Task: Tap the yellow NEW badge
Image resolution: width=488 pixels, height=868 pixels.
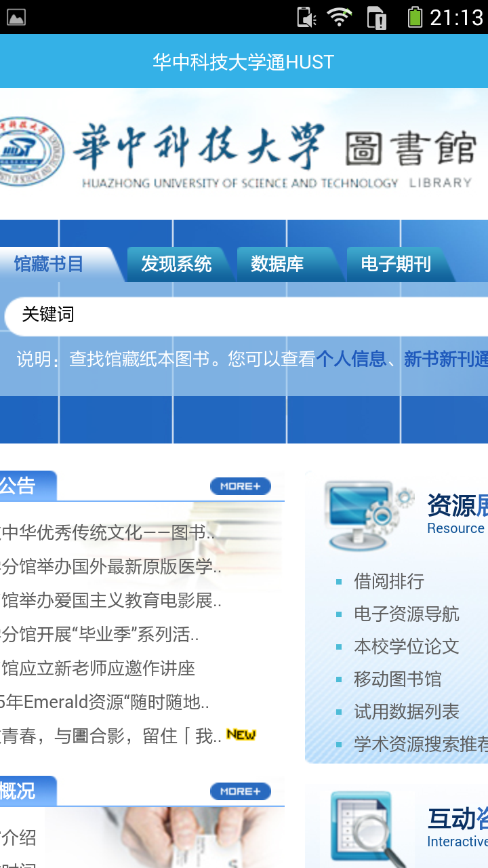Action: point(241,734)
